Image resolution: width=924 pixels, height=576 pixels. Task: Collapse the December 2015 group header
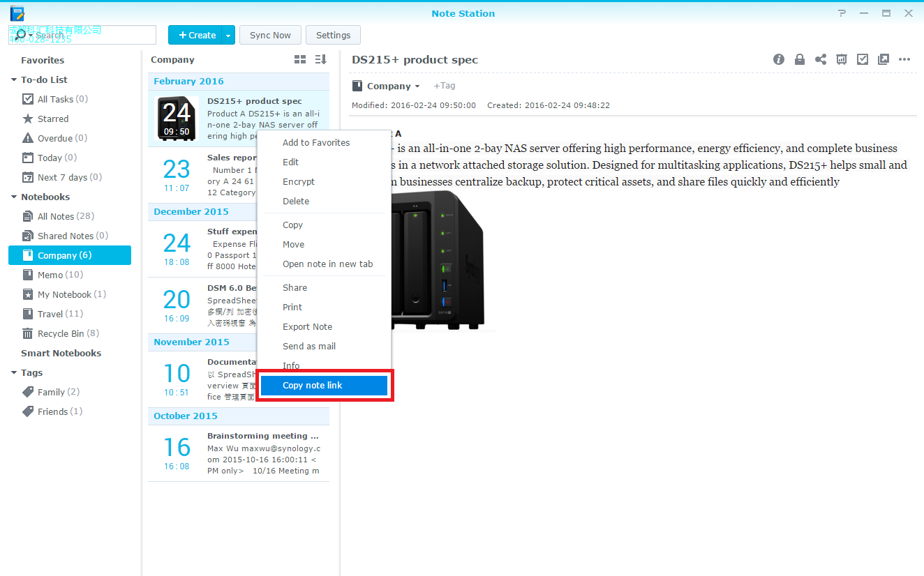(x=239, y=212)
